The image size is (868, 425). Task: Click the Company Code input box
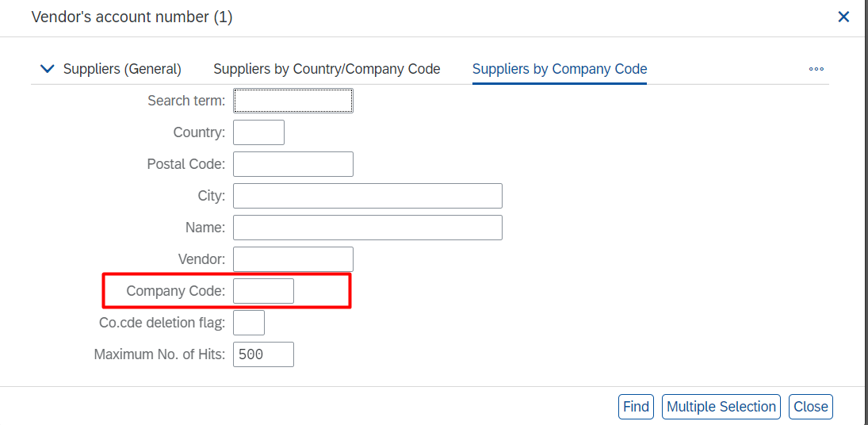point(263,291)
